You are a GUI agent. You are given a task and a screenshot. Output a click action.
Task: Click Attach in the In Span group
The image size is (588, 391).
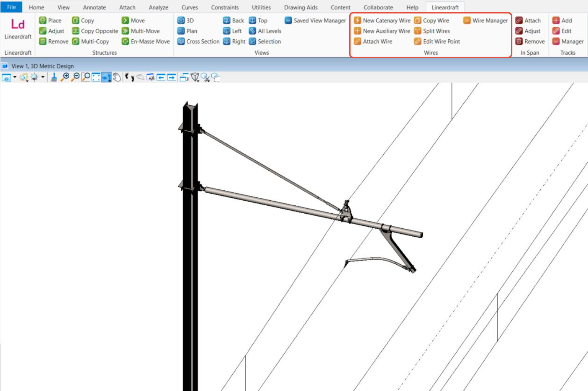pyautogui.click(x=528, y=20)
